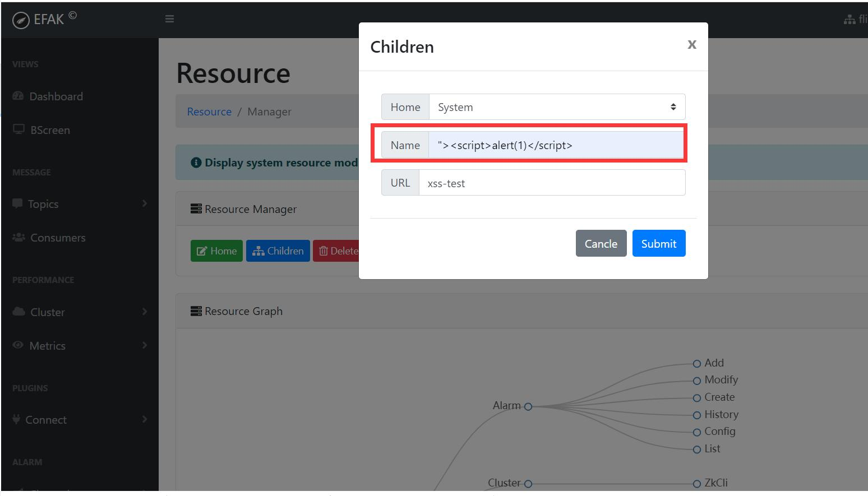Click the Cluster cloud icon
Viewport: 868px width, 496px height.
[18, 312]
